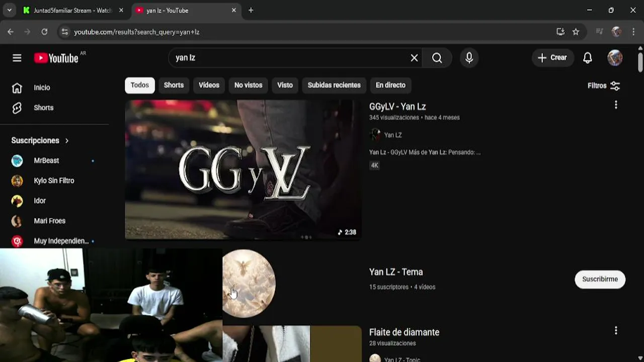Start voice search with the microphone

469,58
